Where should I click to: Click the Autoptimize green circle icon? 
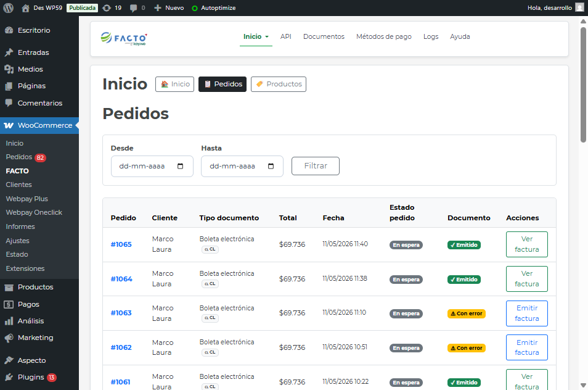(195, 8)
